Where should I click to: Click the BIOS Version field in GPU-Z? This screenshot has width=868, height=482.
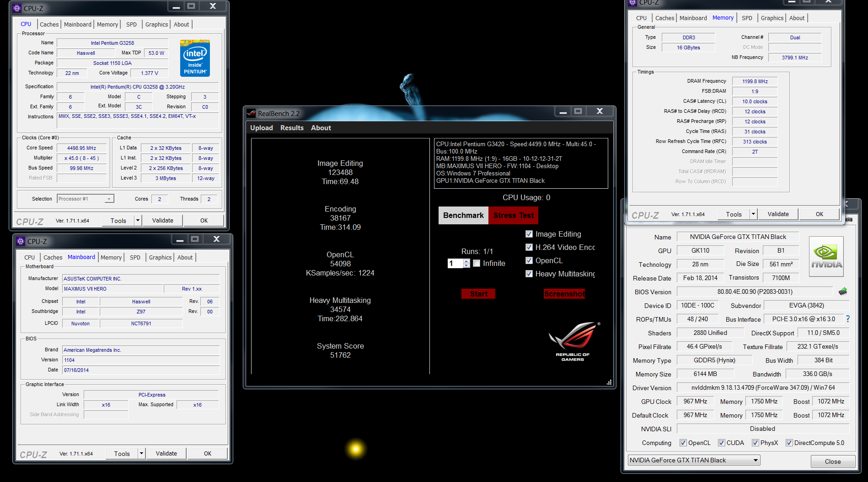coord(755,291)
